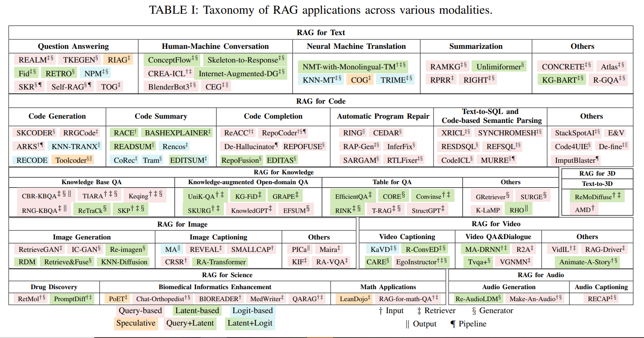644x338 pixels.
Task: Select the RAMKG entry
Action: click(x=448, y=66)
